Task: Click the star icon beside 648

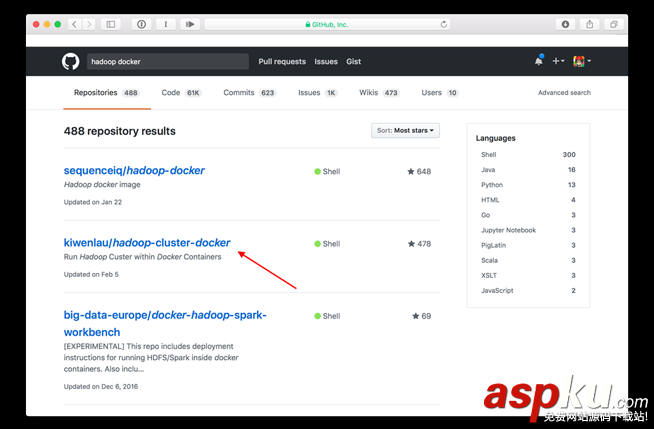Action: [x=411, y=171]
